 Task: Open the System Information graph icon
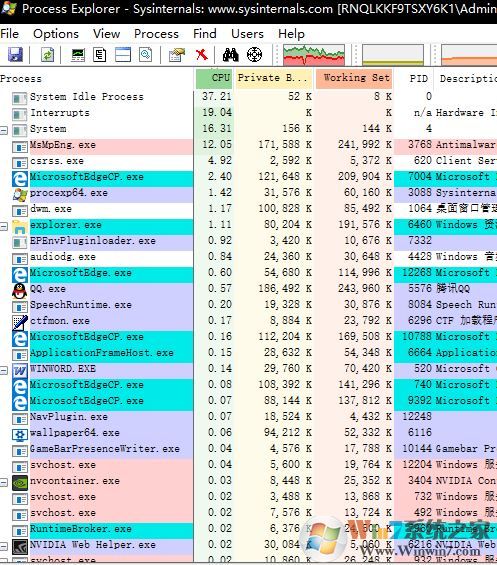coord(78,55)
